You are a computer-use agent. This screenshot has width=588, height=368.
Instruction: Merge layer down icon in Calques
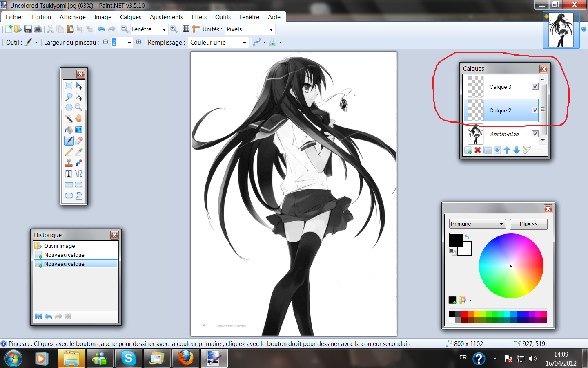click(497, 150)
